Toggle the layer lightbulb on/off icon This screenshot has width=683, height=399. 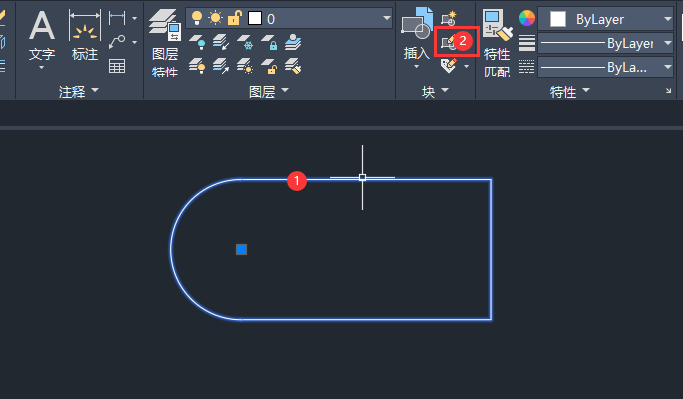197,18
